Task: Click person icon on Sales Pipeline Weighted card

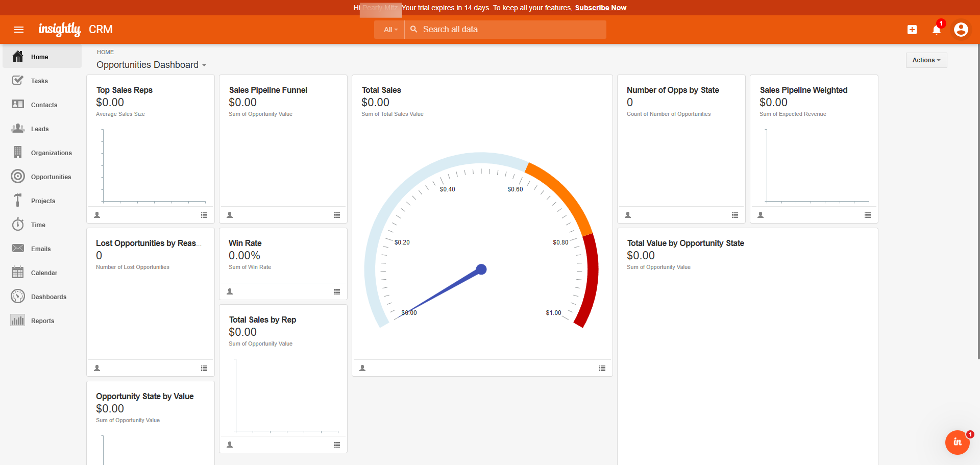Action: tap(761, 215)
